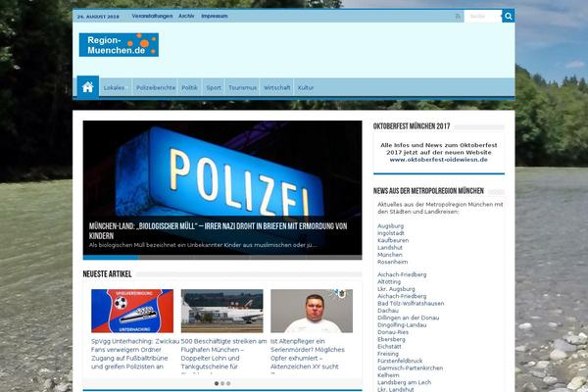Open the Lokales navigation menu

pyautogui.click(x=115, y=87)
